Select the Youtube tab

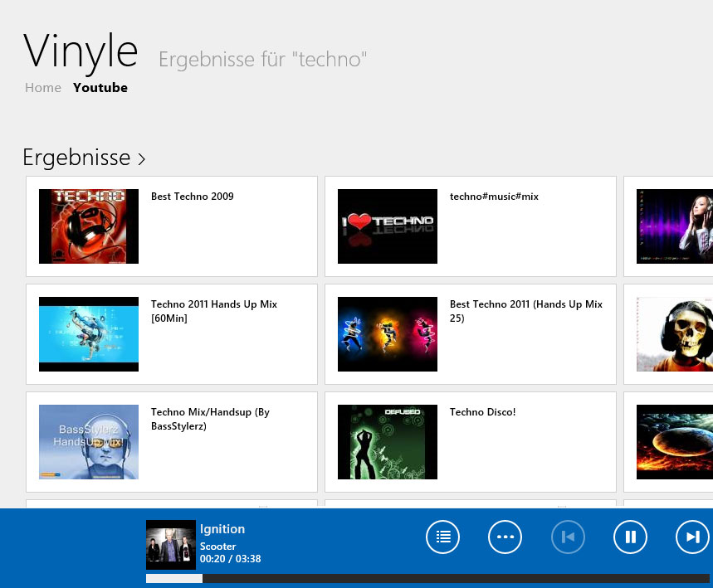point(100,87)
